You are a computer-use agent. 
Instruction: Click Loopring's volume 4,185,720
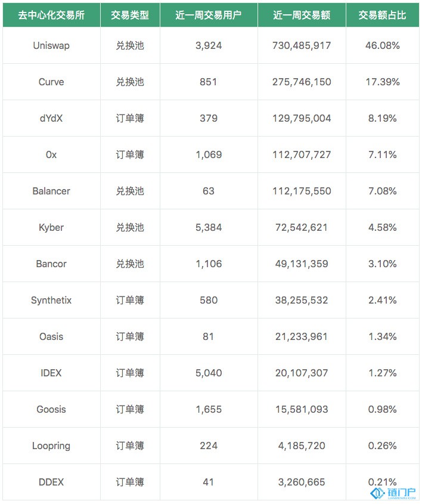[302, 446]
